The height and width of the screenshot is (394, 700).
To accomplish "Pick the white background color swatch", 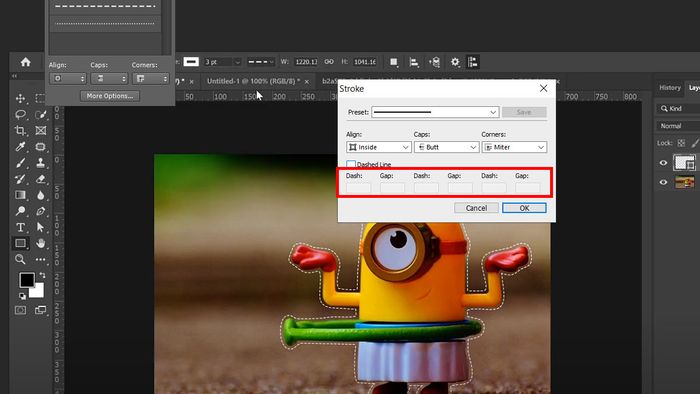I will [x=39, y=293].
